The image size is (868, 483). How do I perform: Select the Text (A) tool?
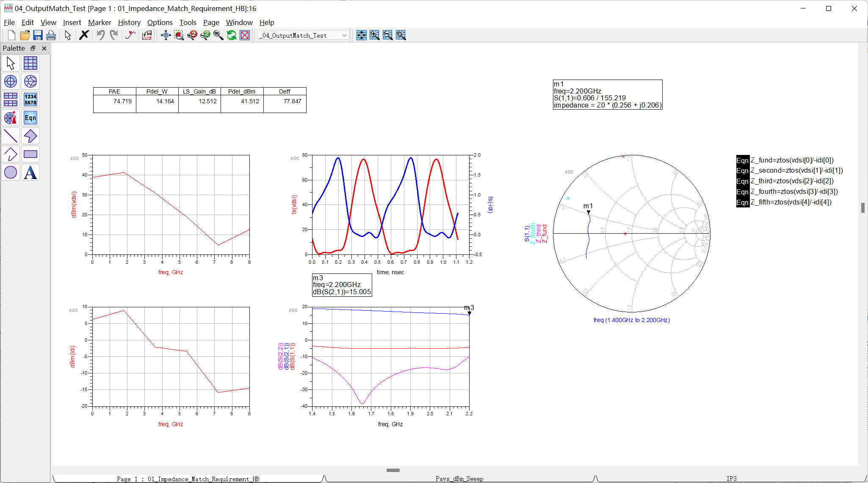click(x=30, y=172)
